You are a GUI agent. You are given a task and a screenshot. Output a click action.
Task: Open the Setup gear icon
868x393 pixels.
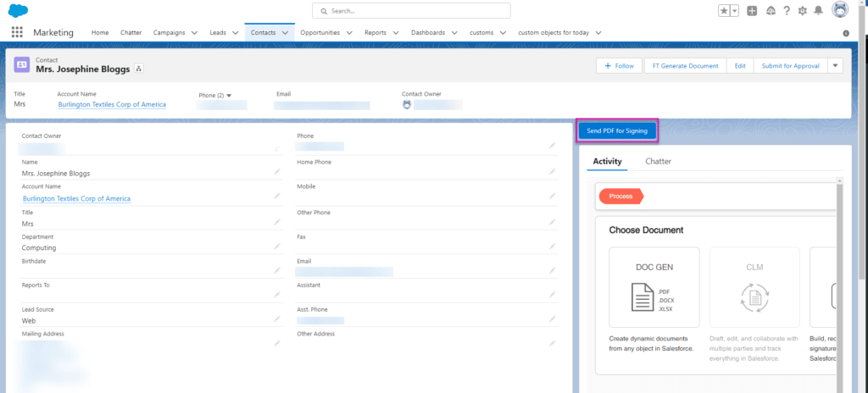pos(802,11)
